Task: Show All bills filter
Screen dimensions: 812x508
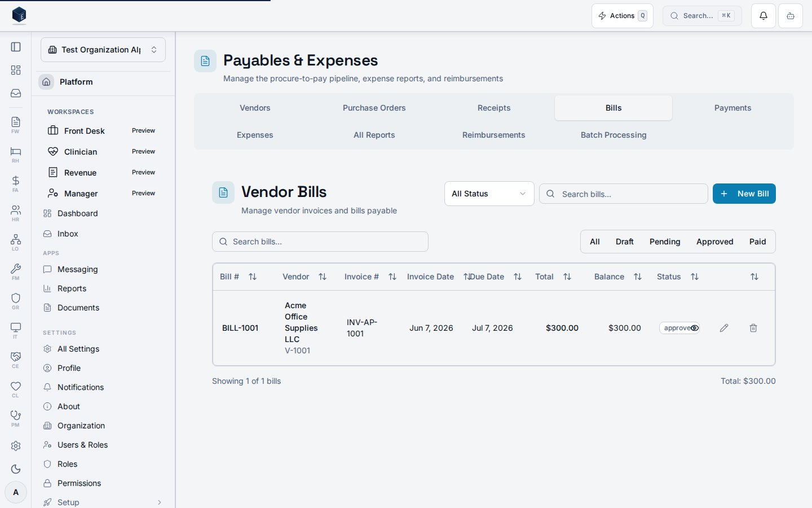Action: click(x=594, y=242)
